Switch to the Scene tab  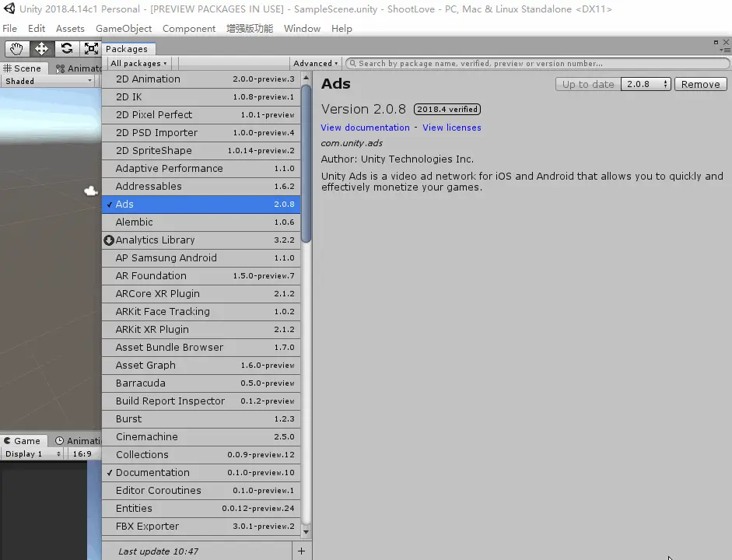point(23,68)
